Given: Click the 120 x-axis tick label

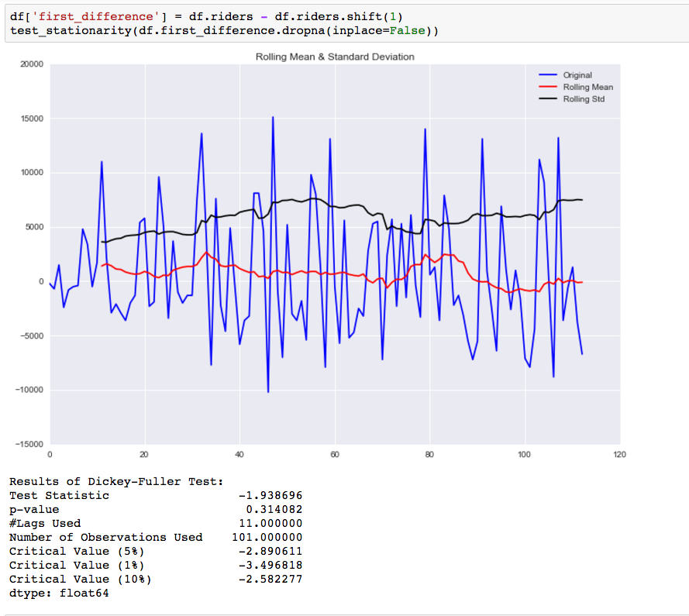Looking at the screenshot, I should click(619, 454).
